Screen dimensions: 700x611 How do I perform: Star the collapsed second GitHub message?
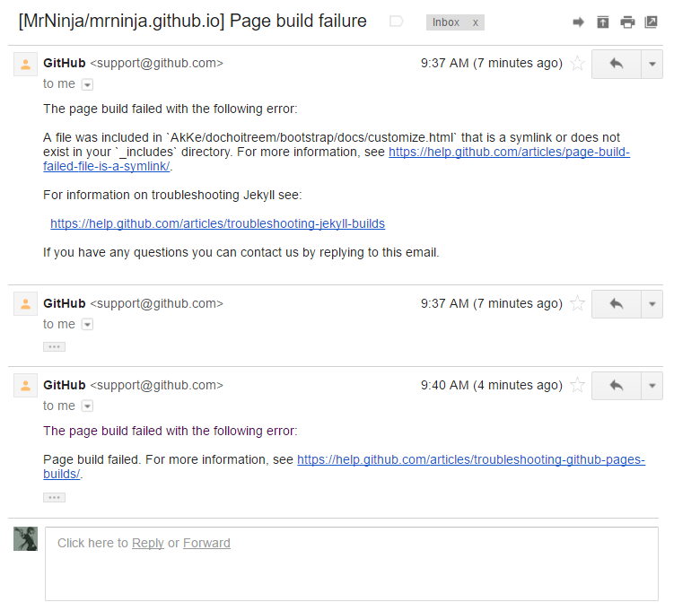tap(578, 304)
